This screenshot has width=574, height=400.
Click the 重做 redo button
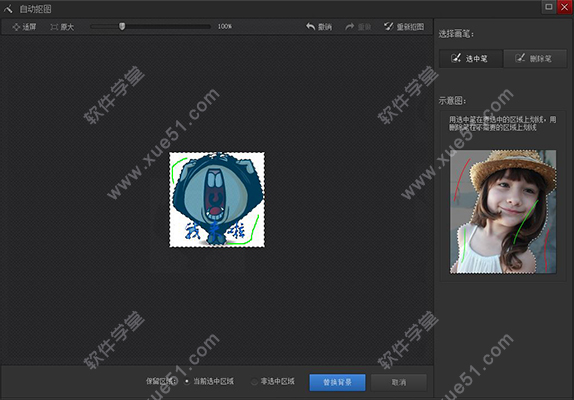(358, 27)
